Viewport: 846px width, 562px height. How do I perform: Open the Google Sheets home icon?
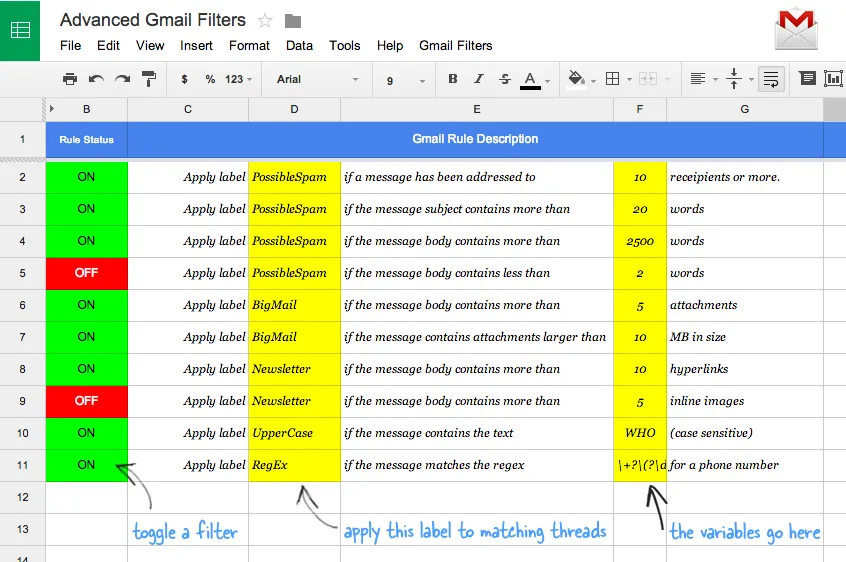20,30
